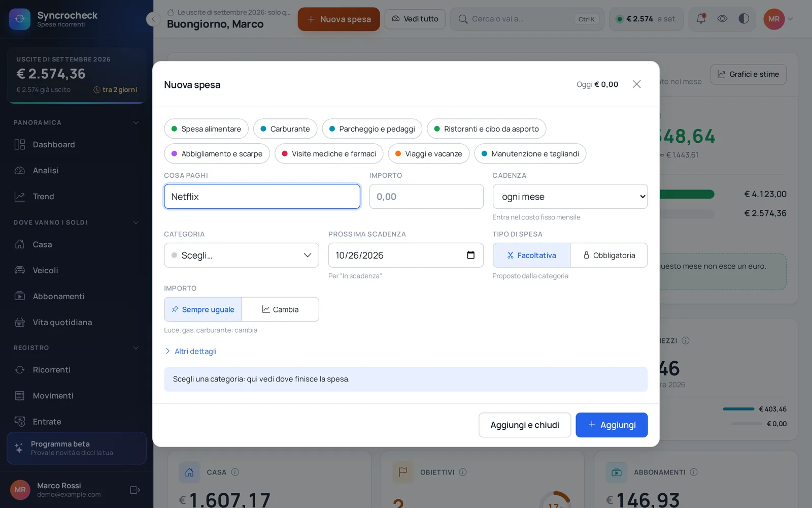Screen dimensions: 812x508
Task: Click the Ricorrenti cycle icon
Action: (x=20, y=370)
